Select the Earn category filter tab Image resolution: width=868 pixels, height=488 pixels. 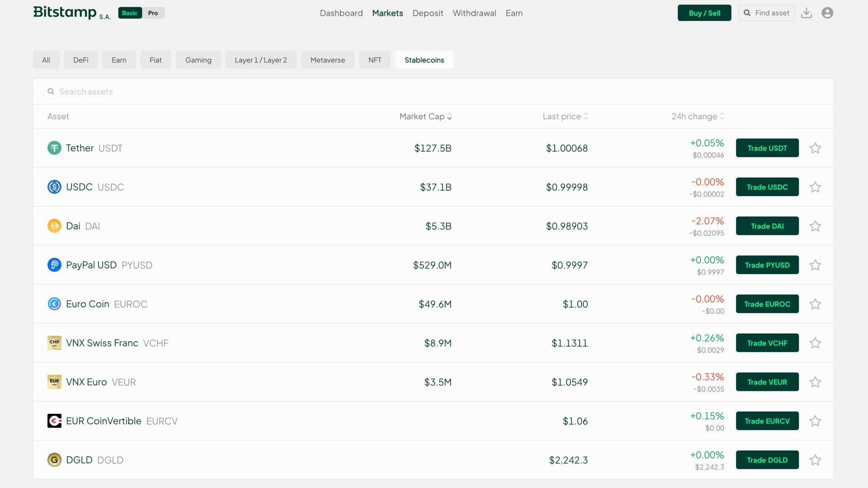point(119,60)
